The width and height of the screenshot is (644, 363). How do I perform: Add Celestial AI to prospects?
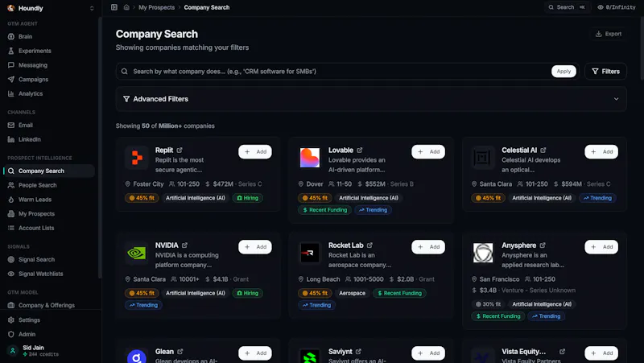tap(601, 152)
